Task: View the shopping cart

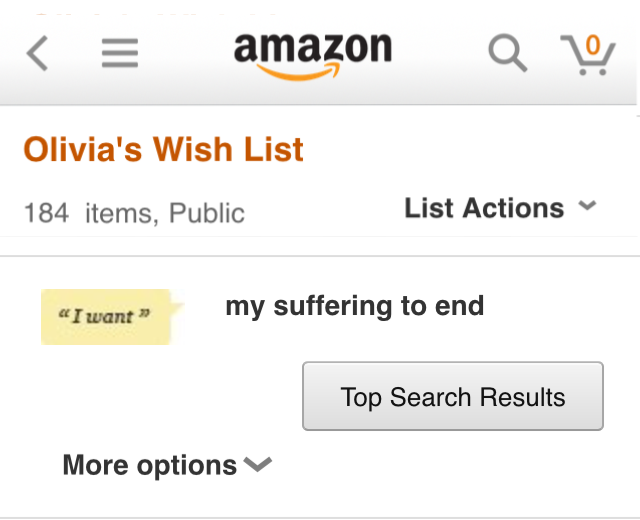Action: [x=588, y=55]
